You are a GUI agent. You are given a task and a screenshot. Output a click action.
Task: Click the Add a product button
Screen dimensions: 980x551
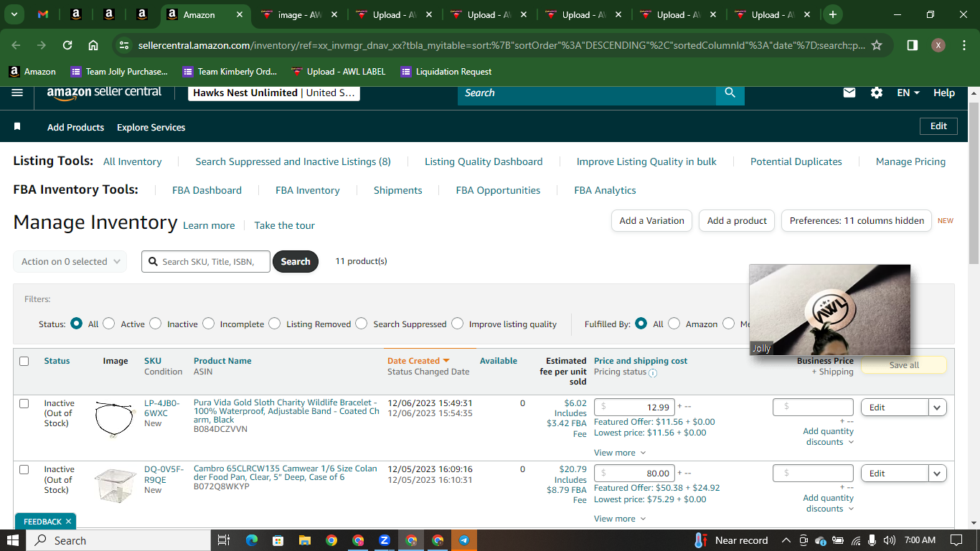(x=737, y=220)
